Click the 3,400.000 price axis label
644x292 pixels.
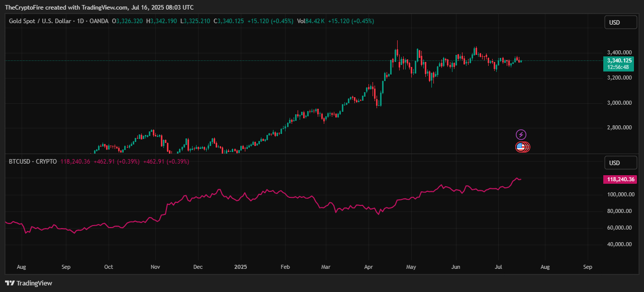619,52
